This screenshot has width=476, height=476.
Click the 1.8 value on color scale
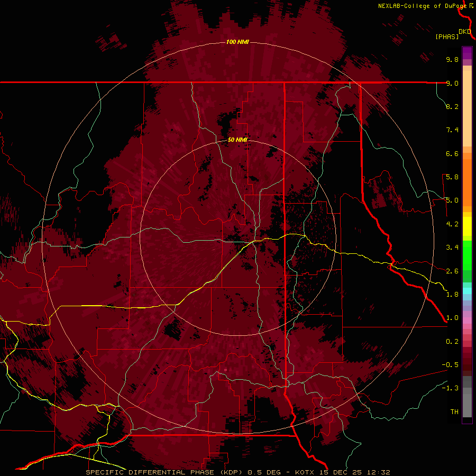pyautogui.click(x=452, y=295)
